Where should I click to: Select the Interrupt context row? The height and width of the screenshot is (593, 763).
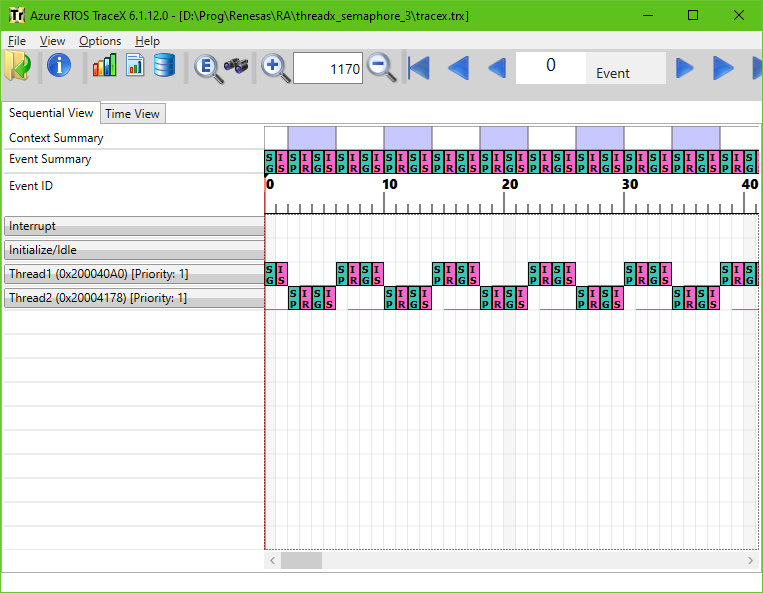point(134,226)
